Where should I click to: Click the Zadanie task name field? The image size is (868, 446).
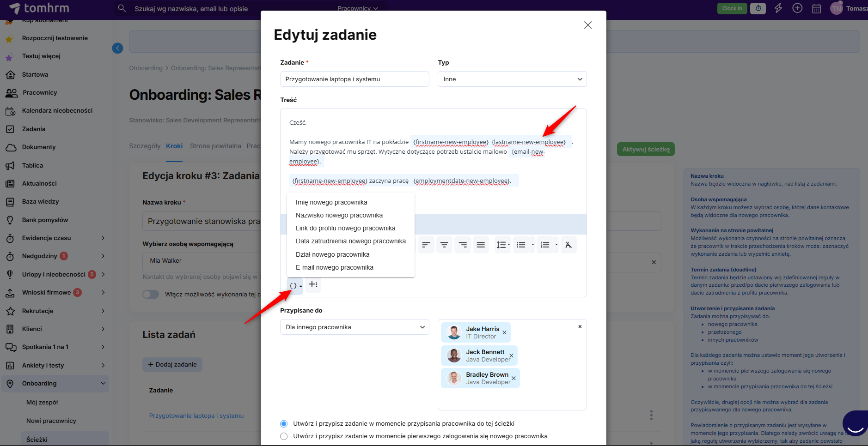pyautogui.click(x=354, y=79)
